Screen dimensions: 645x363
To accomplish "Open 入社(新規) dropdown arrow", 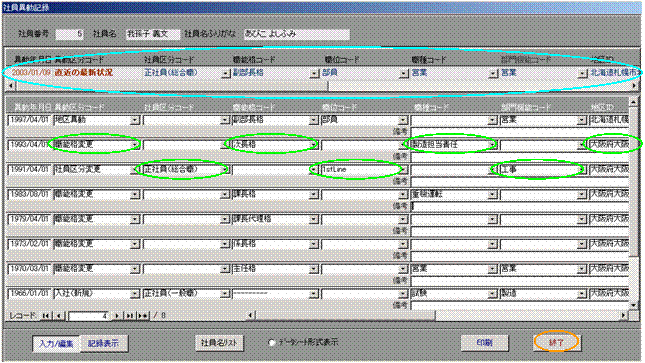I will pyautogui.click(x=135, y=294).
